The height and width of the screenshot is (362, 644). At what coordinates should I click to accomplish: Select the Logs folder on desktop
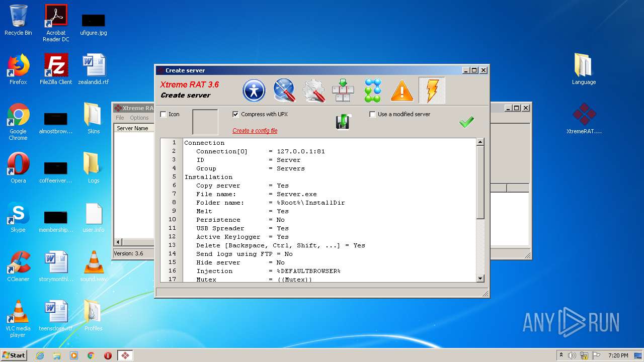tap(94, 168)
